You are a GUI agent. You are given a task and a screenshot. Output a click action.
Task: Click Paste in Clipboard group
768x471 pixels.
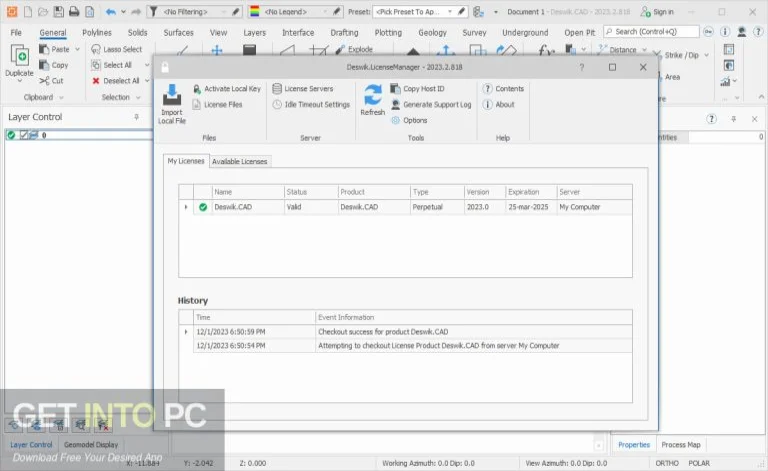click(x=54, y=49)
